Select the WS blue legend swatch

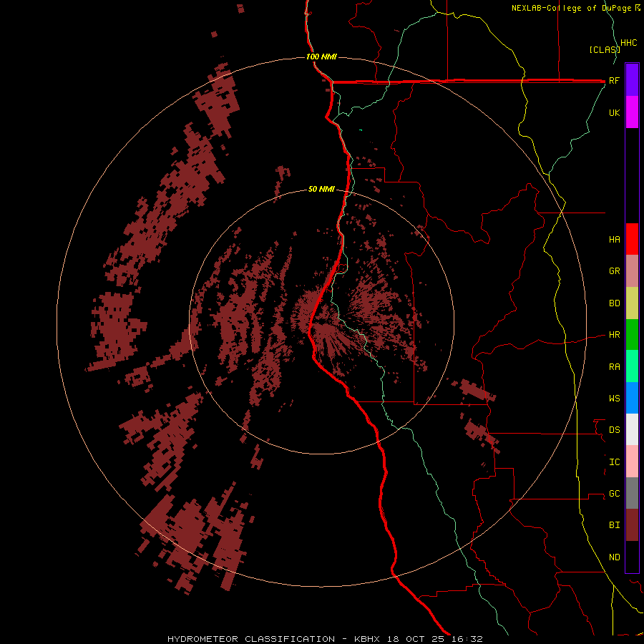tap(632, 398)
